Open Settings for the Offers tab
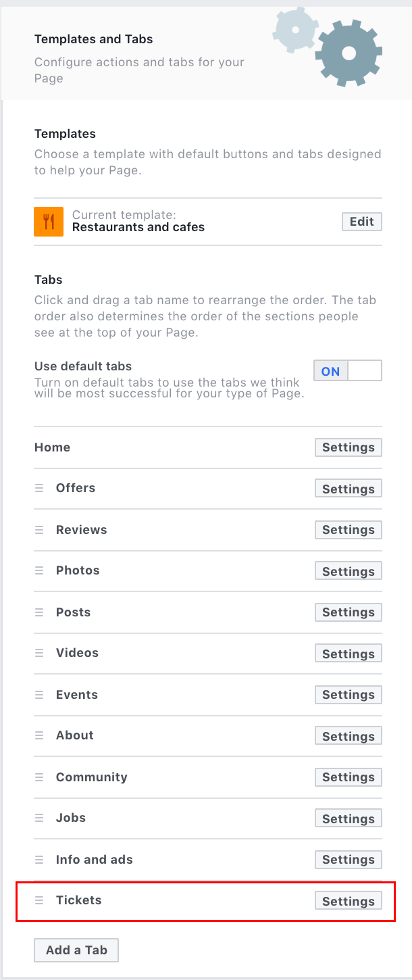Screen dimensions: 412x980 (349, 489)
